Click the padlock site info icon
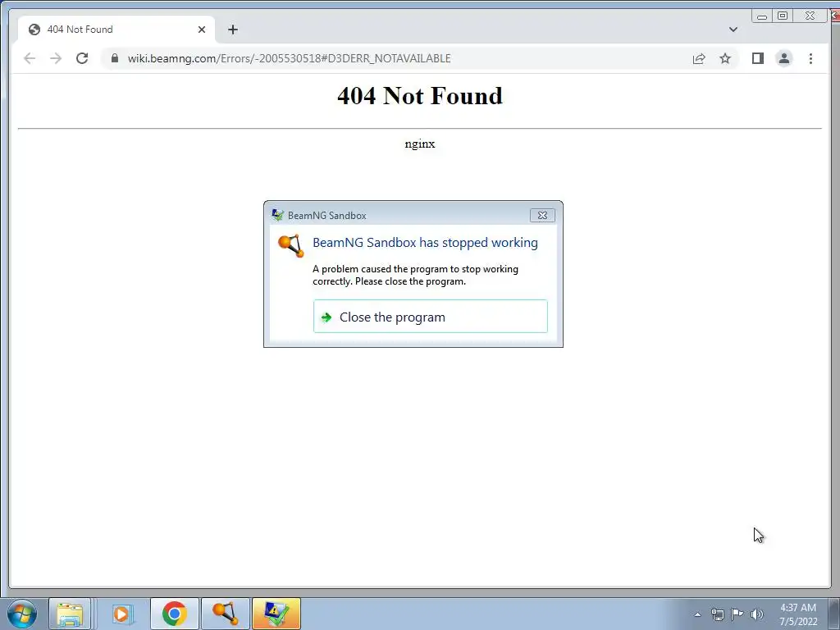This screenshot has width=840, height=630. click(x=115, y=58)
